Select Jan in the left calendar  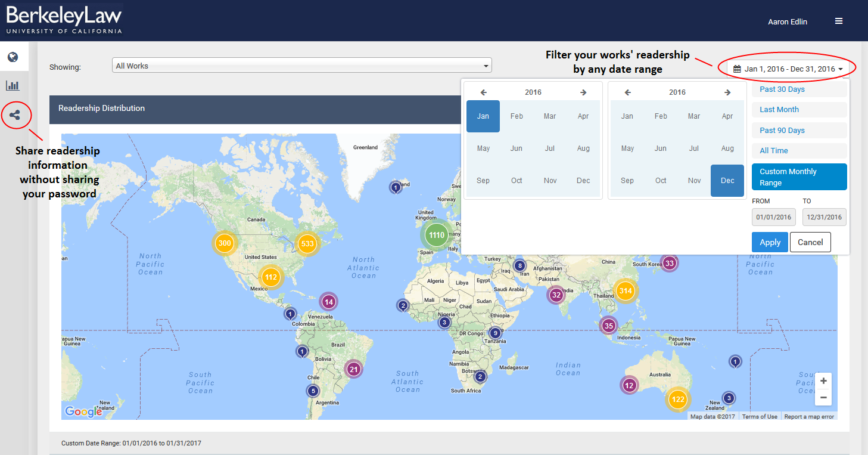point(483,116)
